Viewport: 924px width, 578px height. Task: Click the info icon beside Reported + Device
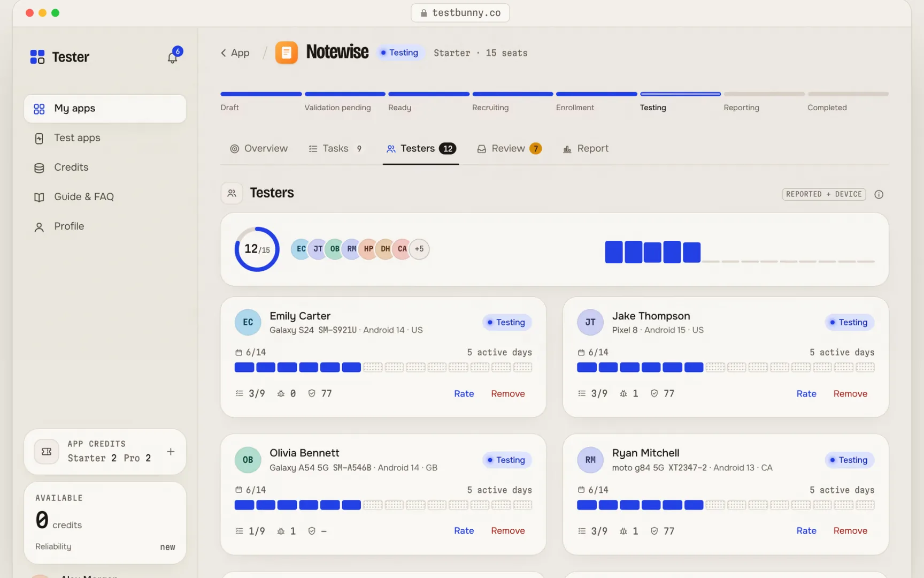click(879, 194)
